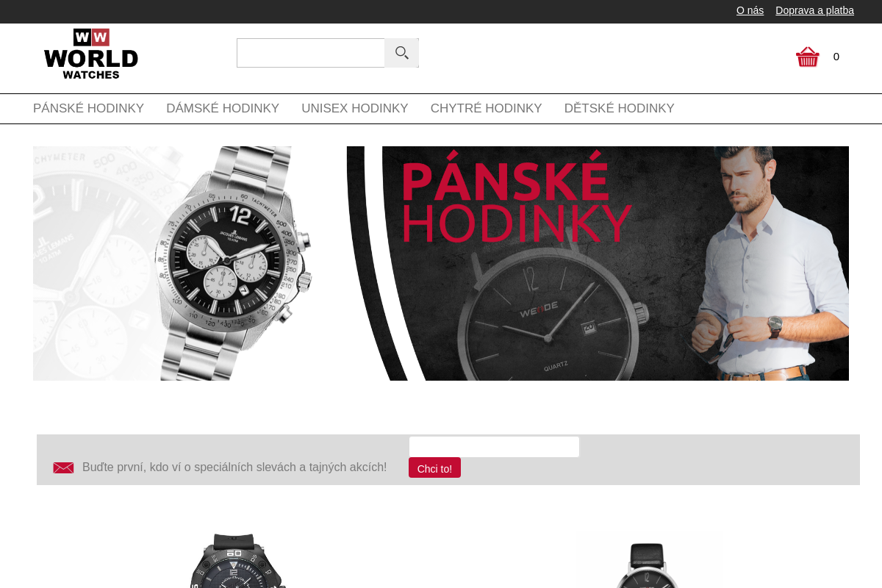
Task: Click the newsletter discount text
Action: [234, 467]
